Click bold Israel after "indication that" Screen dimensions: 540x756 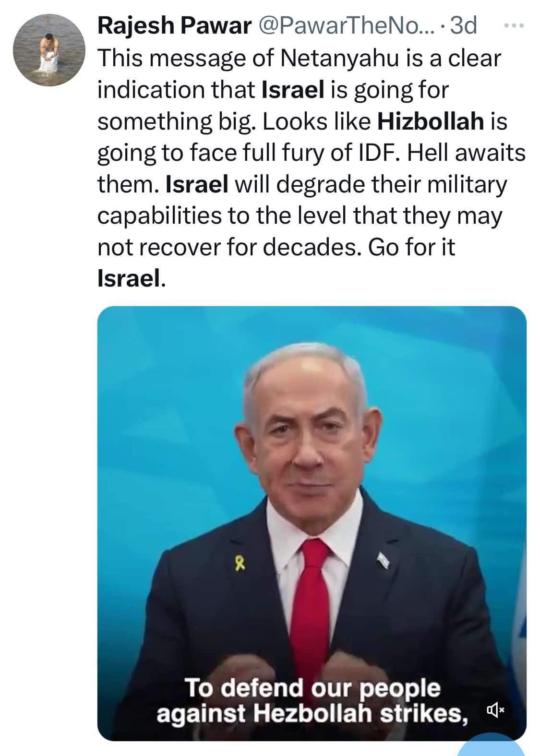pos(293,90)
